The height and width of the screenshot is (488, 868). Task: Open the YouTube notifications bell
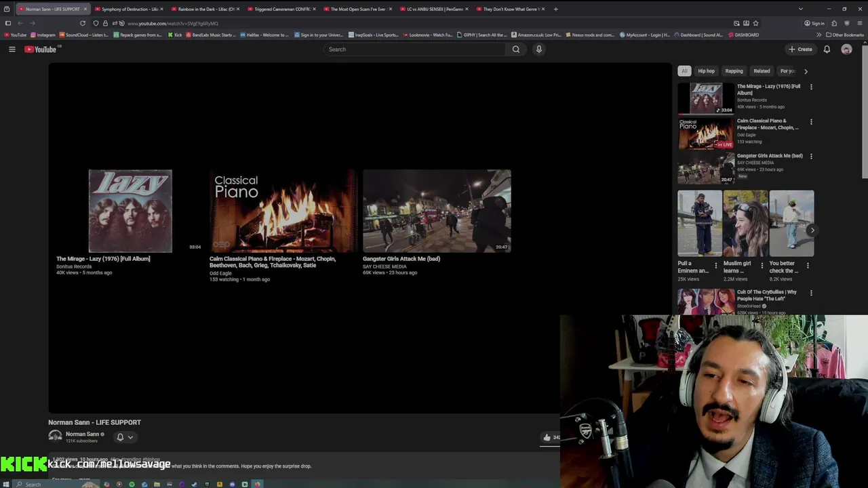827,49
